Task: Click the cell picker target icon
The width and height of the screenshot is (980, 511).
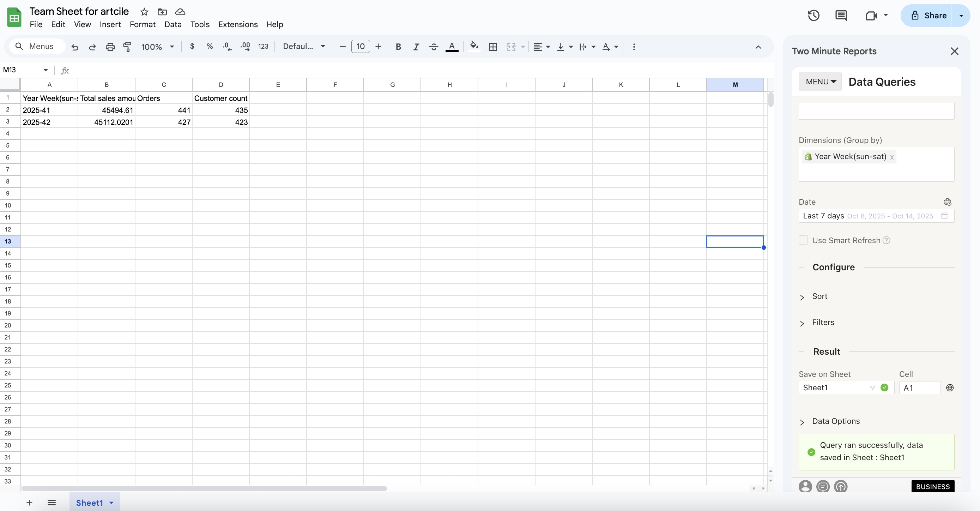Action: click(950, 388)
